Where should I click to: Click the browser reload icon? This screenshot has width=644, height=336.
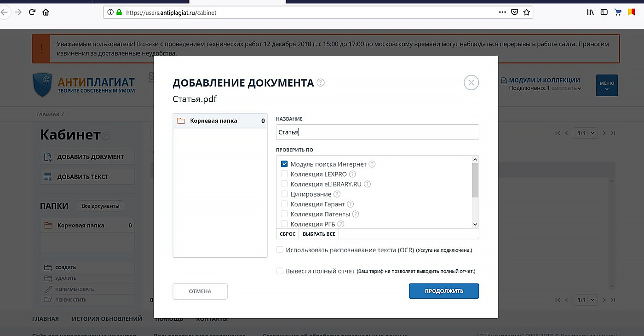point(32,12)
